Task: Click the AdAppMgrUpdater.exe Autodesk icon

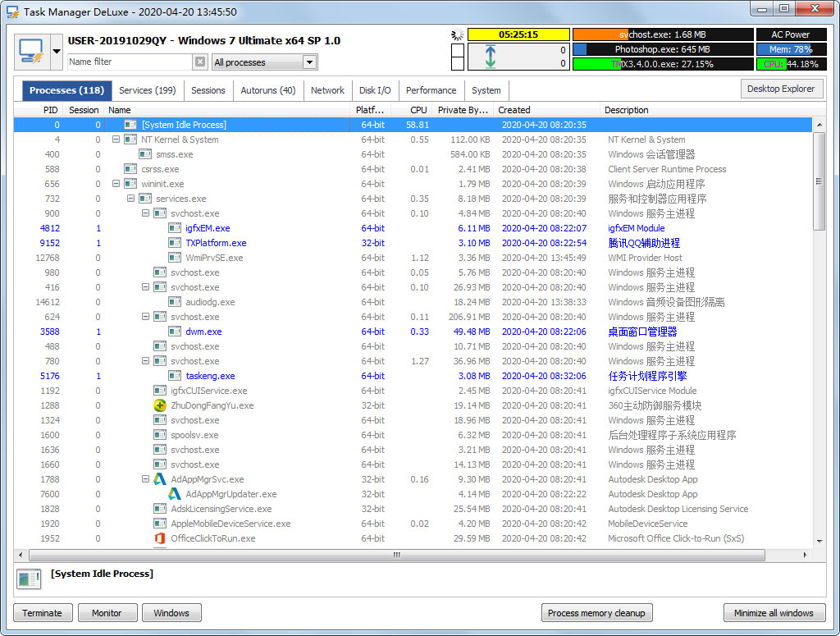Action: coord(175,494)
